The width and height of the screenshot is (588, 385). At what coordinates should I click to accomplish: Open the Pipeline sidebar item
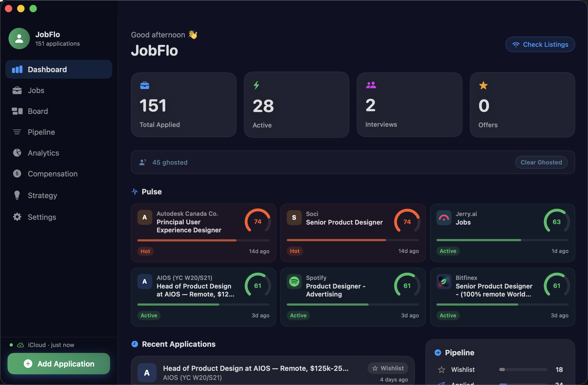(x=59, y=132)
